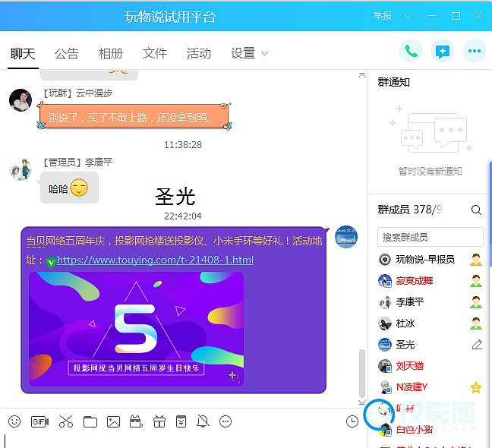Image resolution: width=492 pixels, height=448 pixels.
Task: Select the scissors screenshot tool
Action: pyautogui.click(x=65, y=421)
